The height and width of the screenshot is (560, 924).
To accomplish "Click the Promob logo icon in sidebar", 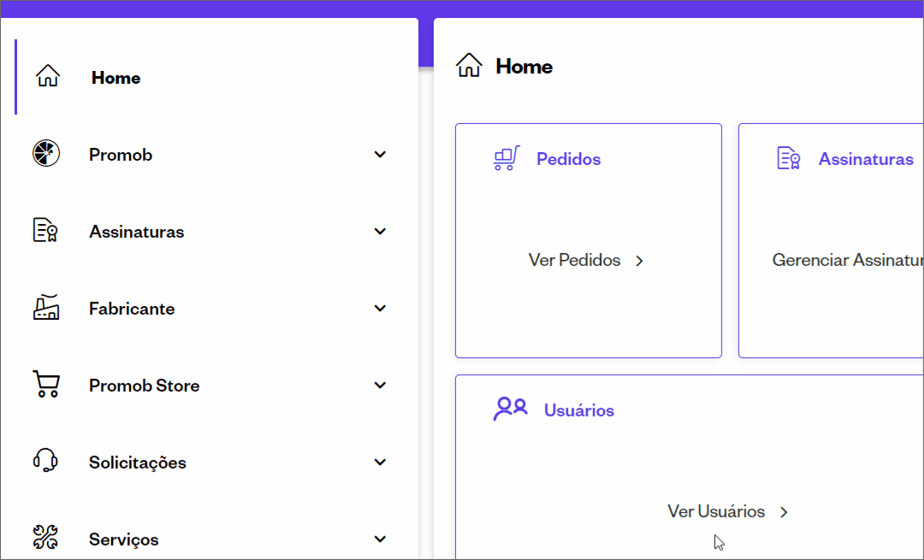I will (46, 153).
